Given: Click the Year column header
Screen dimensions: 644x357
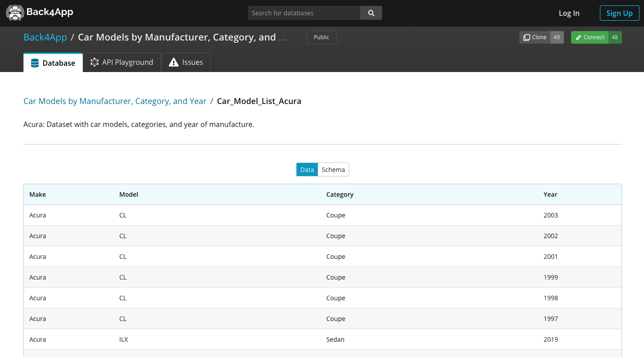Looking at the screenshot, I should click(x=550, y=194).
